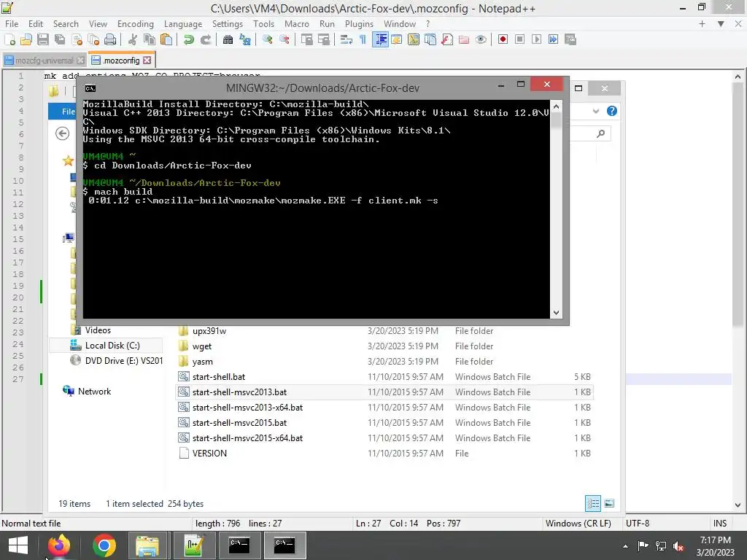Click the Paste toolbar icon
This screenshot has width=747, height=560.
click(x=166, y=39)
